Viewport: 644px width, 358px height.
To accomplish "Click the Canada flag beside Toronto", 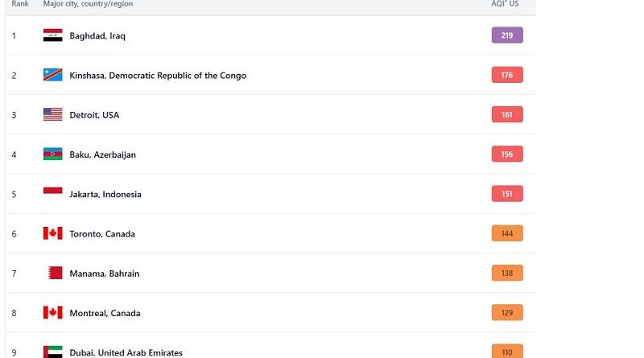I will (52, 233).
